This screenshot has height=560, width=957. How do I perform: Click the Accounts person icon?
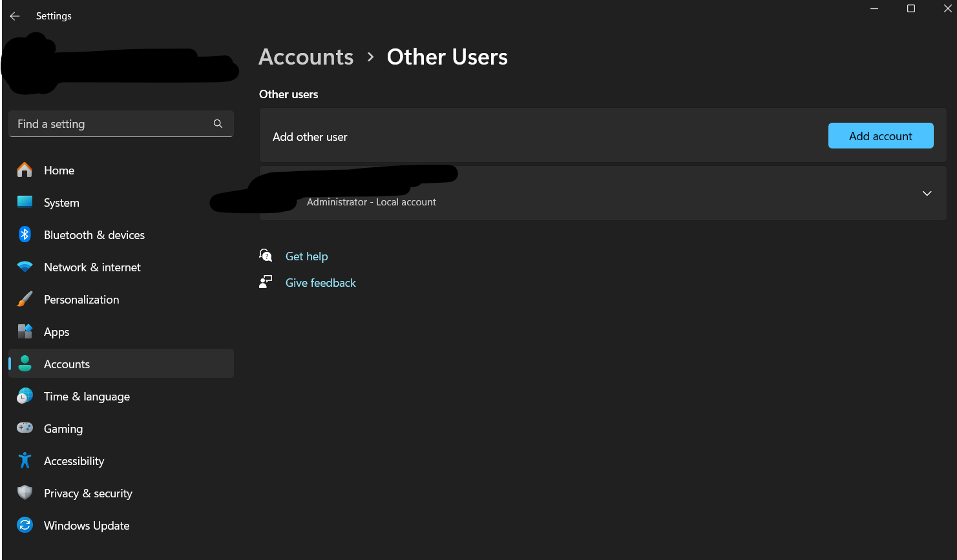click(25, 364)
